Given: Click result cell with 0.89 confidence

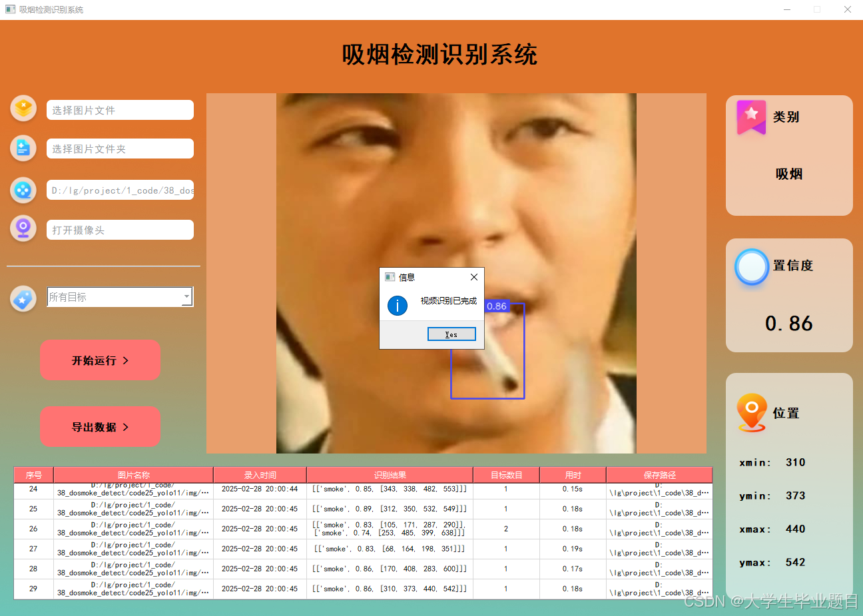Looking at the screenshot, I should pyautogui.click(x=390, y=509).
